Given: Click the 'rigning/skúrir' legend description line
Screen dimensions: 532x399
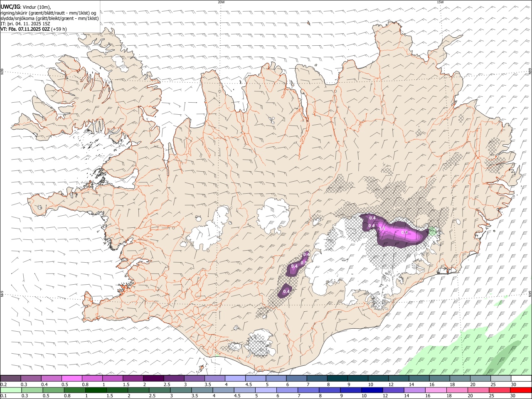Looking at the screenshot, I should pyautogui.click(x=49, y=13).
